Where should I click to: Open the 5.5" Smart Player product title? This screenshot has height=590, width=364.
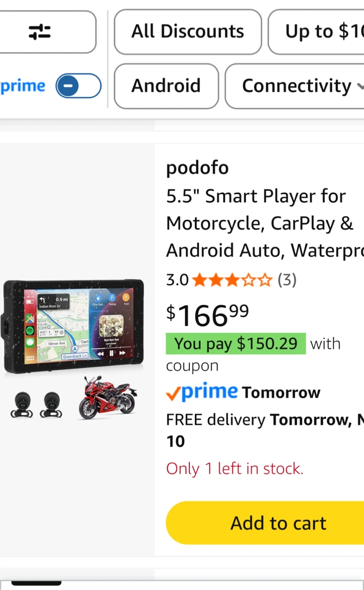(262, 223)
